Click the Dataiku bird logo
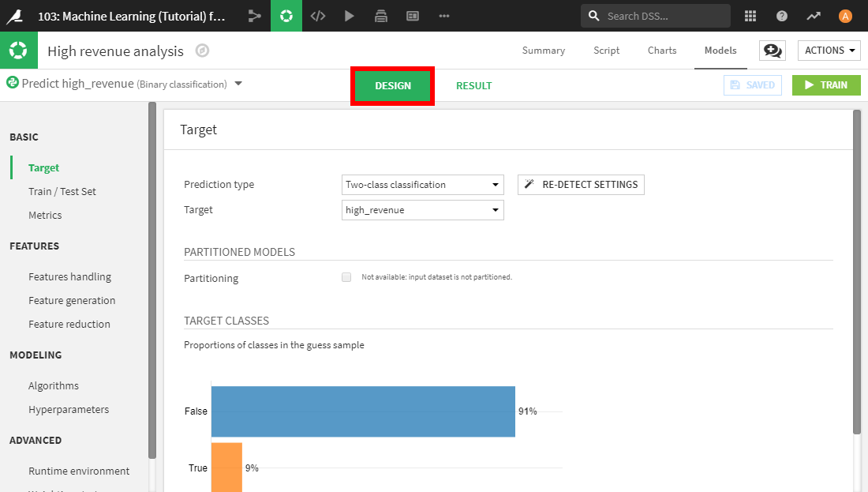 coord(14,16)
